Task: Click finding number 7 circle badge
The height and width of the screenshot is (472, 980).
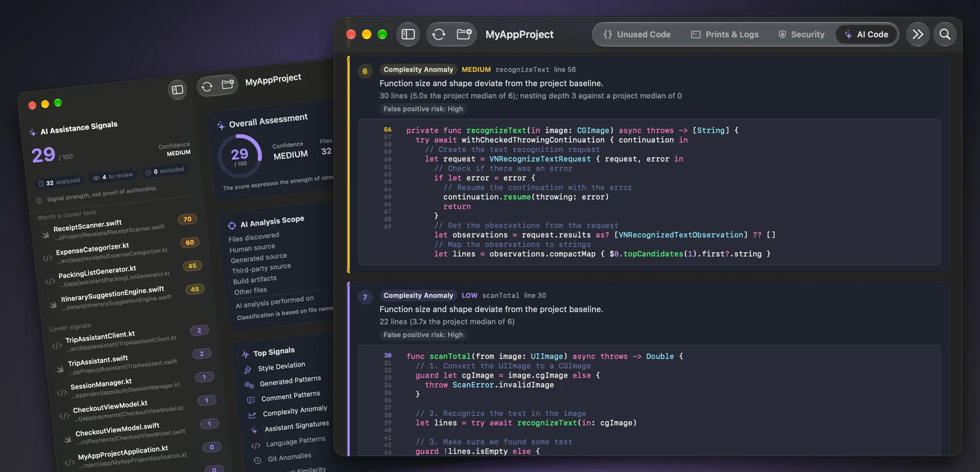Action: 365,297
